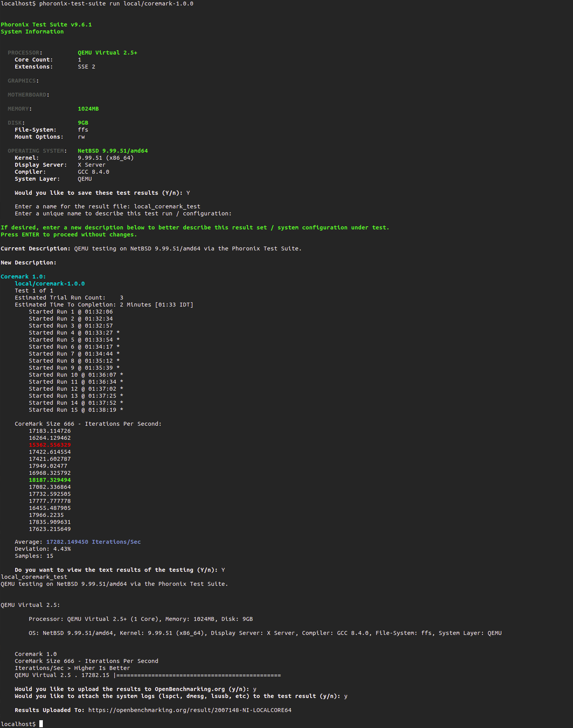This screenshot has width=573, height=728.
Task: Click the 'Processor: QEMU Virtual 2.5+ (1 Core)' summary line
Action: (x=141, y=619)
